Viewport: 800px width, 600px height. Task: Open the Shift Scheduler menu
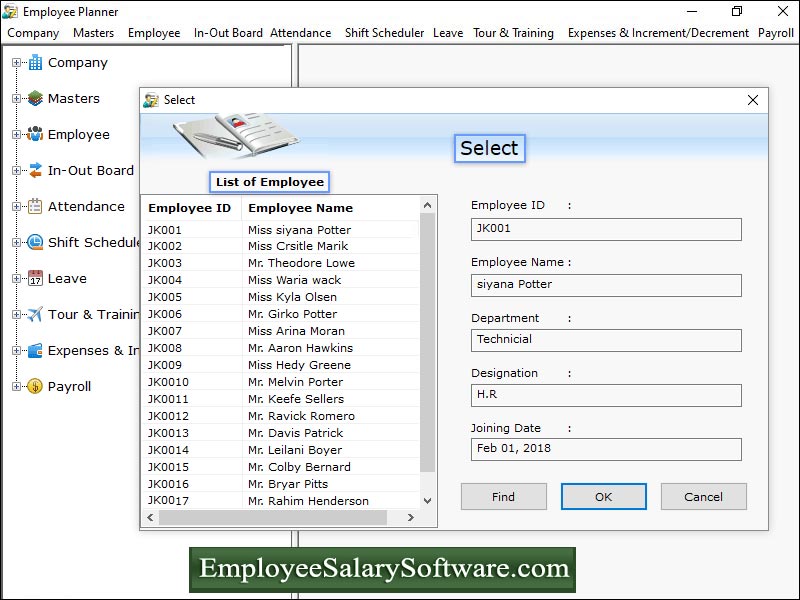(x=384, y=33)
